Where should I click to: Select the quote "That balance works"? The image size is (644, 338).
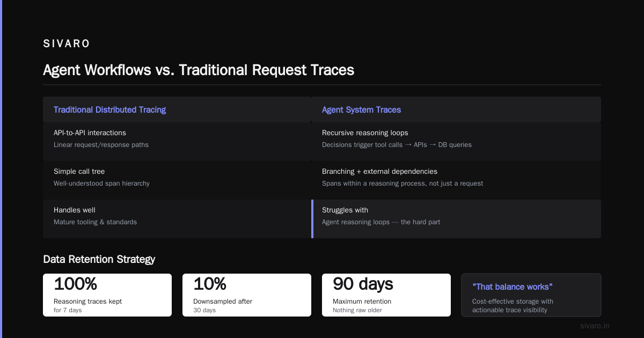click(513, 287)
